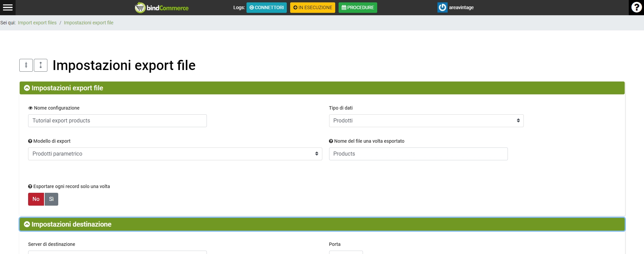Collapse all sections with the compress icon
This screenshot has height=254, width=644.
[x=26, y=65]
